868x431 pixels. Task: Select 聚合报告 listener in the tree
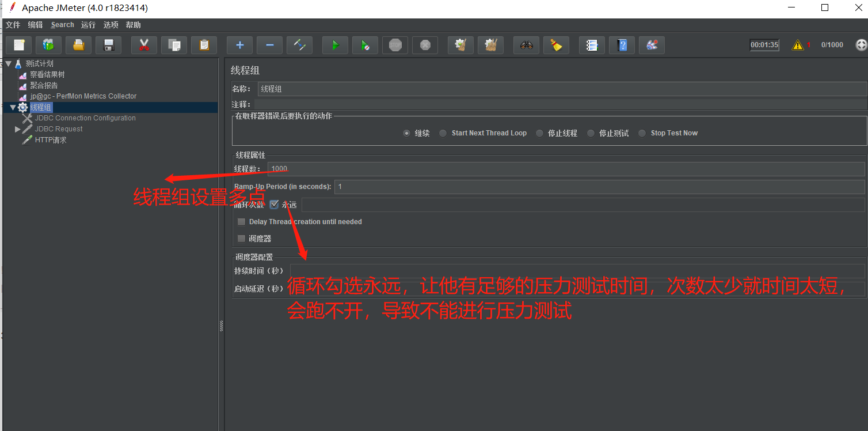click(x=44, y=86)
